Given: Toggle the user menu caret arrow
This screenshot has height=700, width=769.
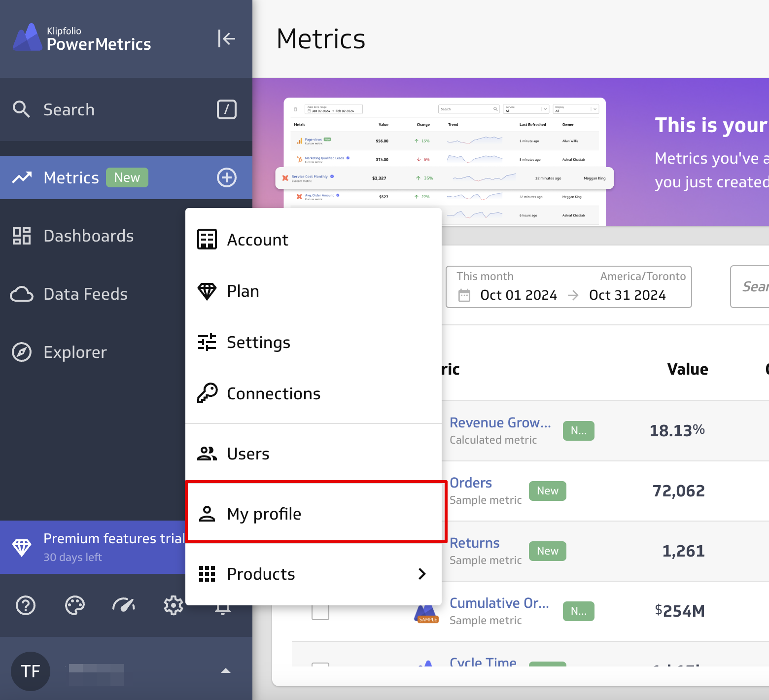Looking at the screenshot, I should tap(226, 671).
